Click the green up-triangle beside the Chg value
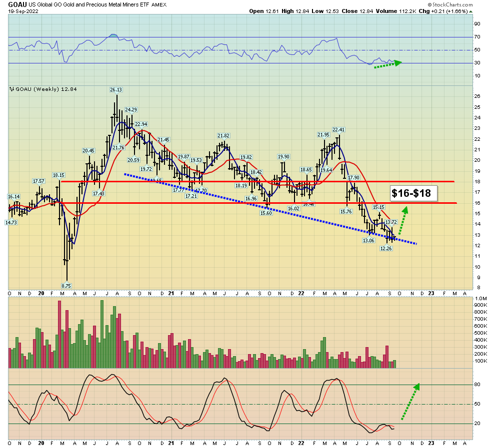Viewport: 495px width, 448px height. [470, 11]
